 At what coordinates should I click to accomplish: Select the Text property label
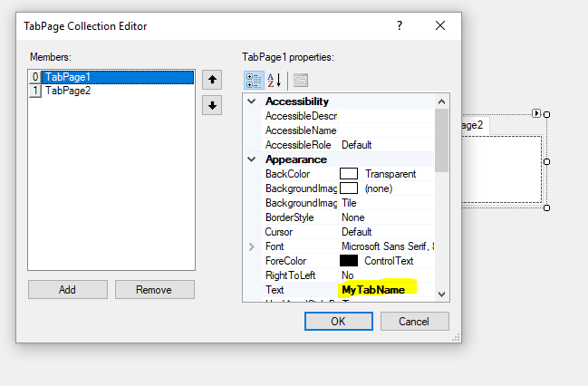pyautogui.click(x=275, y=290)
